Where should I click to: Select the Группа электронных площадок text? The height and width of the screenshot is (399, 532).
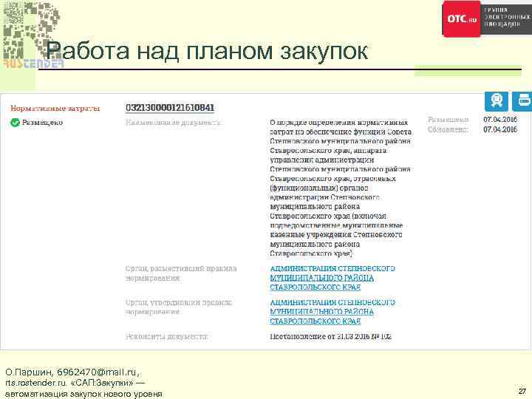[x=507, y=17]
